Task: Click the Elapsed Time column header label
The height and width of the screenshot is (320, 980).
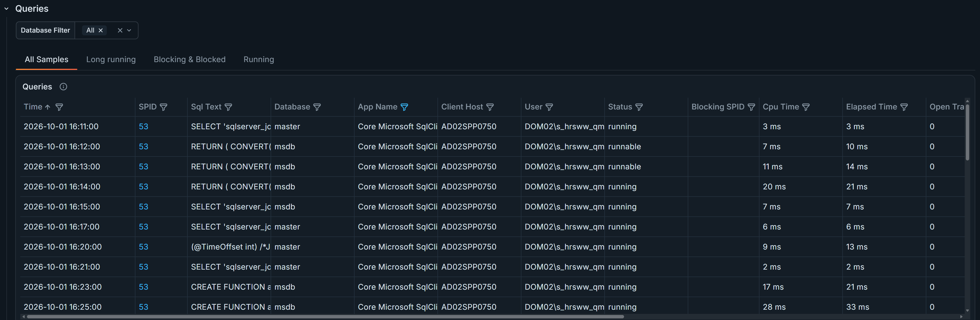Action: (x=871, y=107)
